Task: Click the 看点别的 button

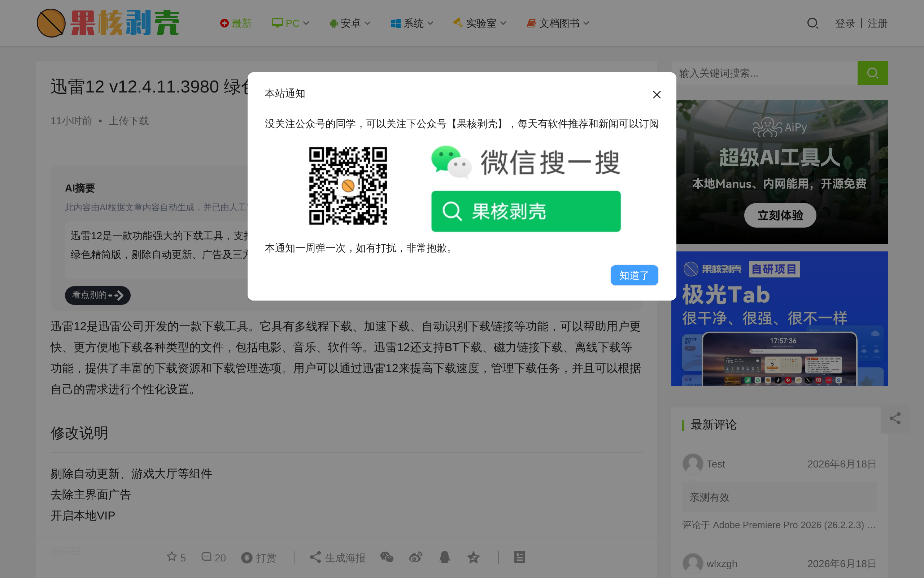Action: pos(98,295)
